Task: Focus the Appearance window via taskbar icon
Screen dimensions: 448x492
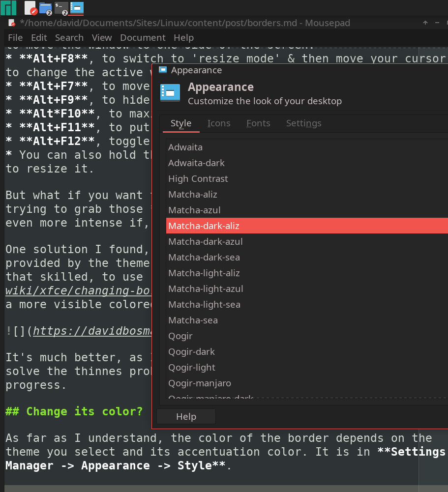Action: click(x=77, y=8)
